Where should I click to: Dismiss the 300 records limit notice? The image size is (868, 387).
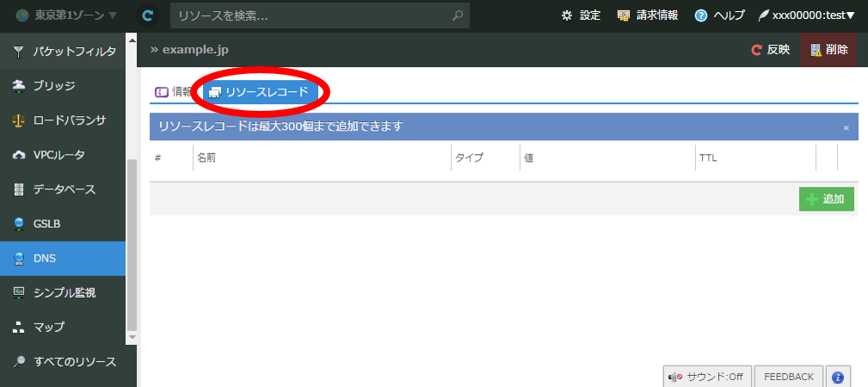(846, 127)
